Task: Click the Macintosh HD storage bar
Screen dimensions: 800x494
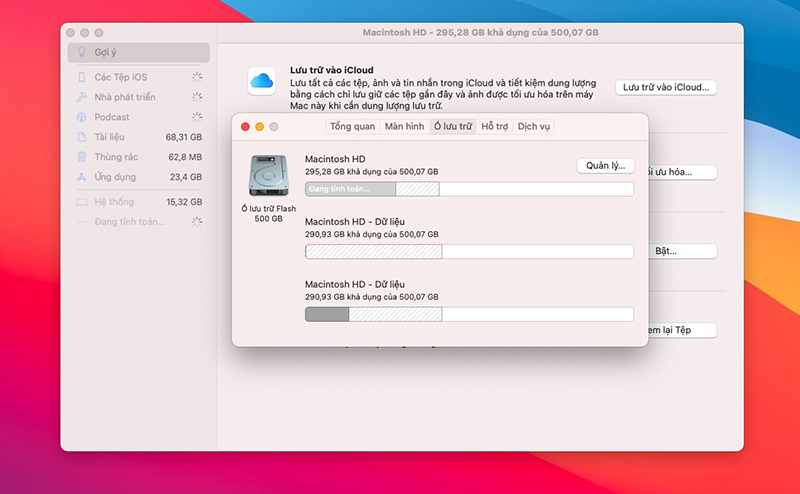Action: click(469, 189)
